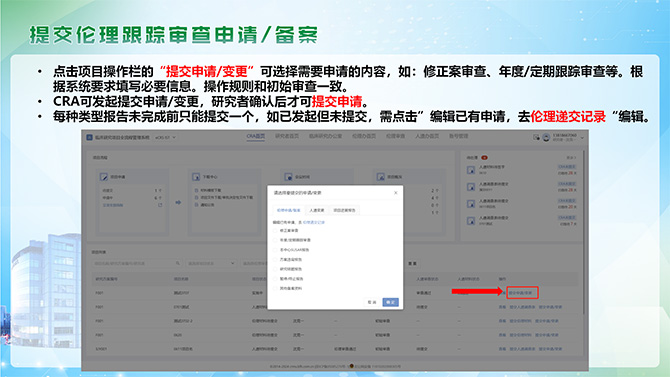Click the third document icon in 下载中心
This screenshot has width=670, height=377.
(196, 205)
